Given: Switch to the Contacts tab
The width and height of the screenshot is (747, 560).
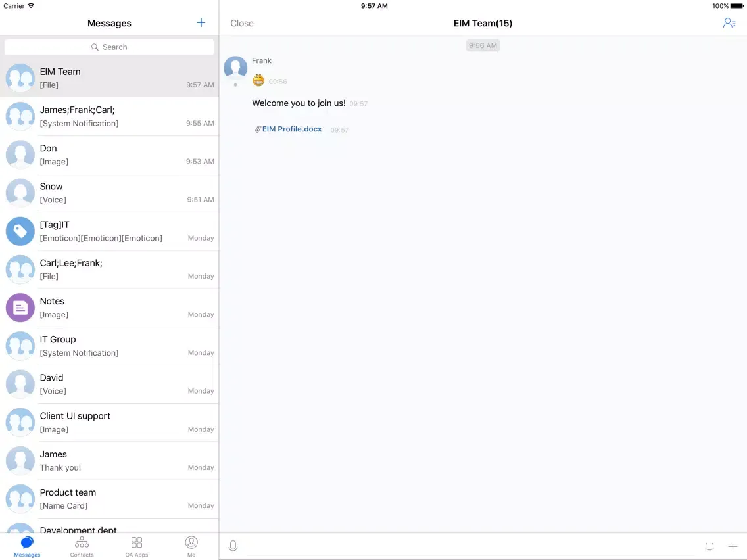Looking at the screenshot, I should pos(82,546).
